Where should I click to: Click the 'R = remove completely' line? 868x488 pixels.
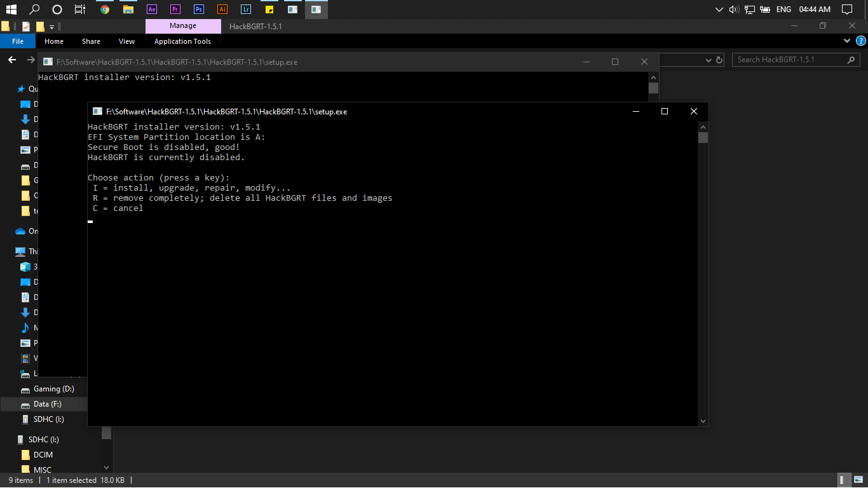pos(242,198)
